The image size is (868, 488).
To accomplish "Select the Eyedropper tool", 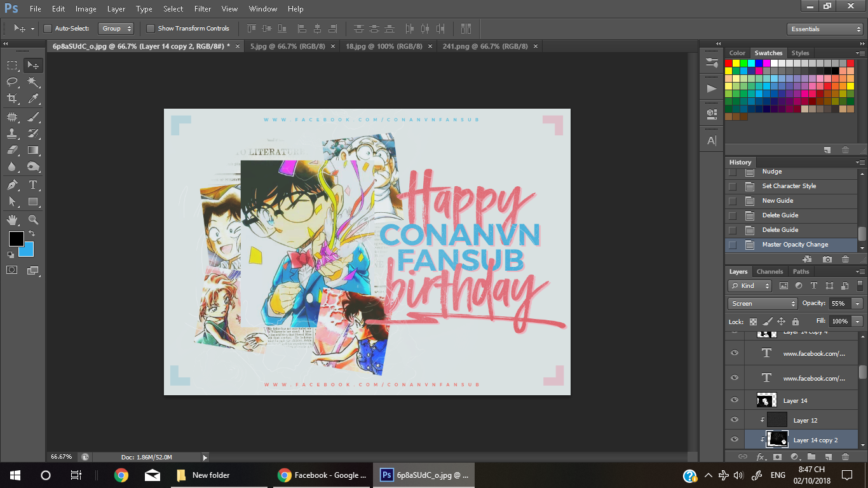I will tap(33, 98).
